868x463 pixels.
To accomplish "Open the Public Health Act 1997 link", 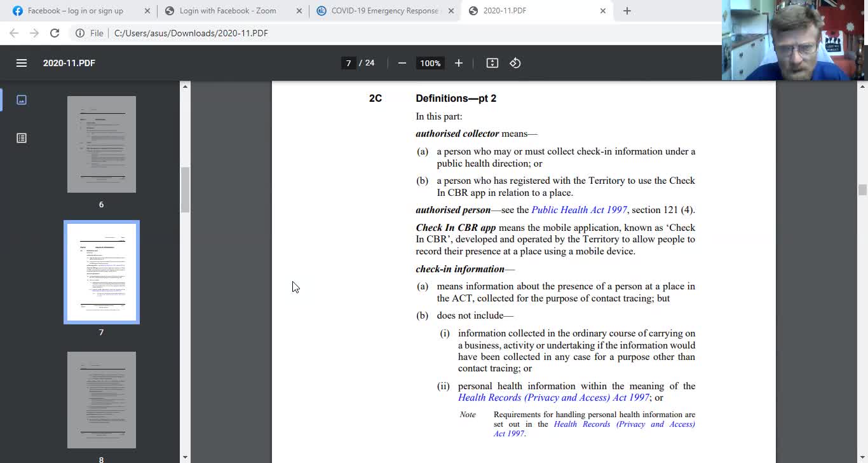I will 579,210.
